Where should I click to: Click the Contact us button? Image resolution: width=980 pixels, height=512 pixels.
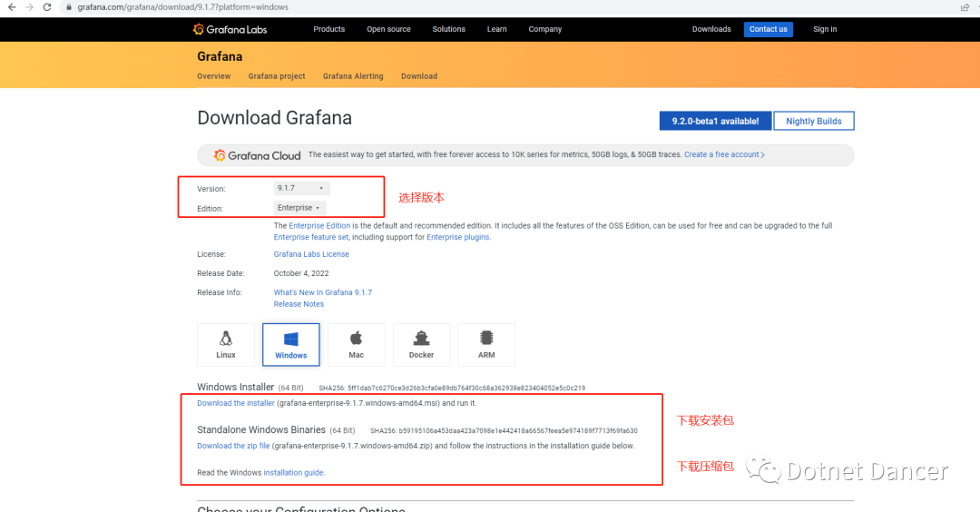coord(768,29)
